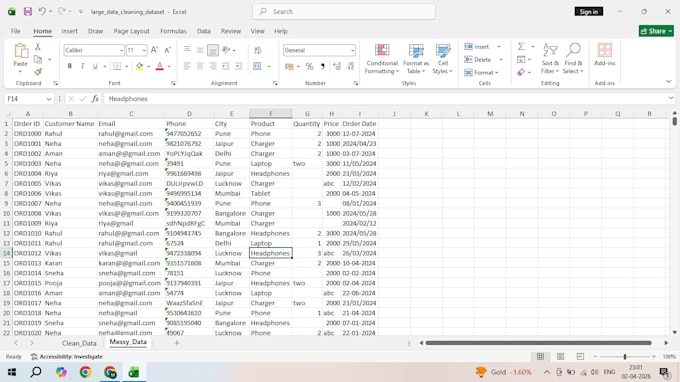Click the Sign in button
The width and height of the screenshot is (680, 382).
(588, 12)
